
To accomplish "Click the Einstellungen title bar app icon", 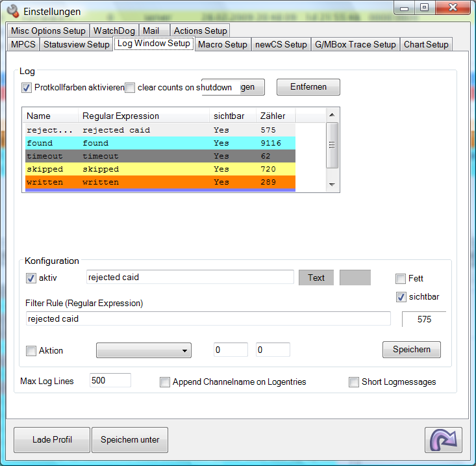I will pyautogui.click(x=12, y=12).
